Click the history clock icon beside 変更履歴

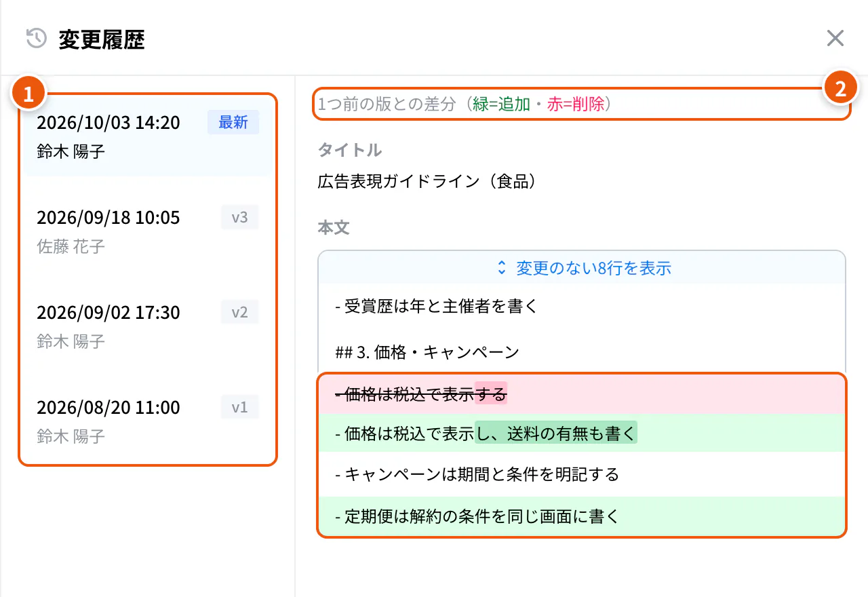click(36, 39)
